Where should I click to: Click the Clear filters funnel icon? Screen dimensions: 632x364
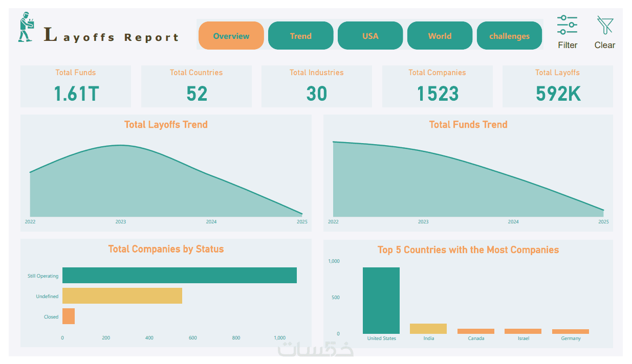tap(604, 25)
